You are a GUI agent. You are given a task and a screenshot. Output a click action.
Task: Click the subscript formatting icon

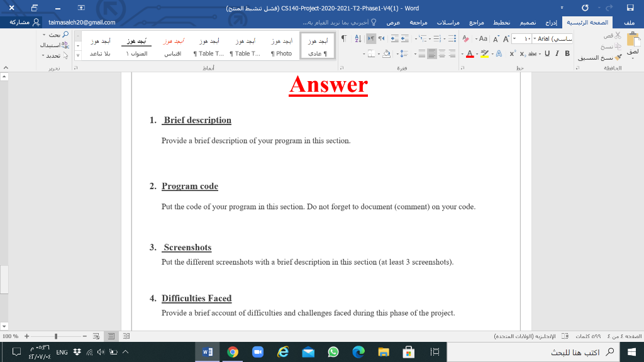coord(522,53)
